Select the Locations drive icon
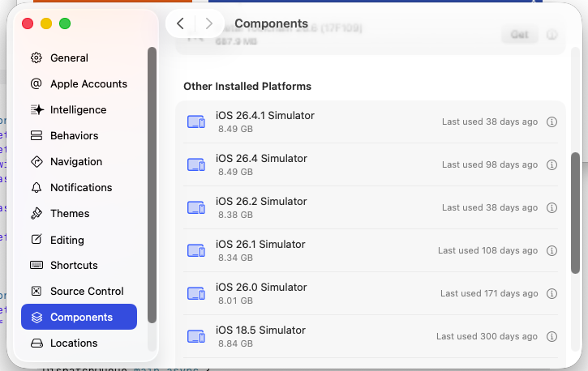Image resolution: width=588 pixels, height=371 pixels. tap(36, 343)
